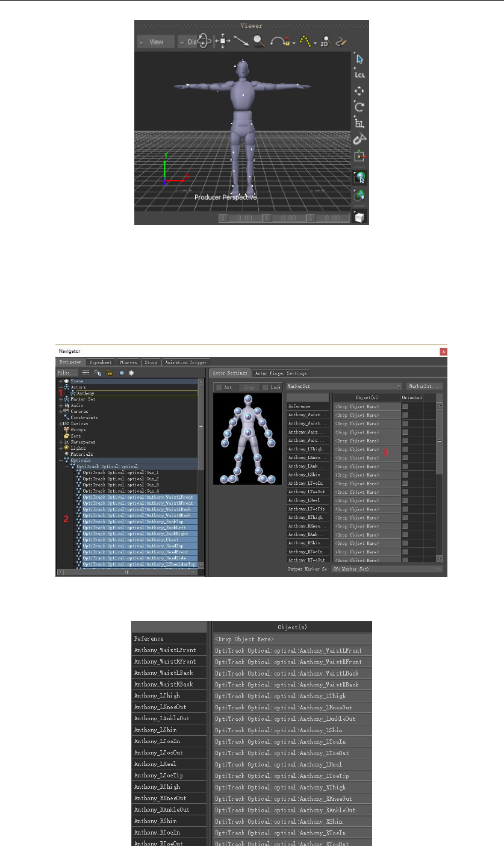This screenshot has width=504, height=846.
Task: Toggle the 2D magnifier tool
Action: coord(326,42)
